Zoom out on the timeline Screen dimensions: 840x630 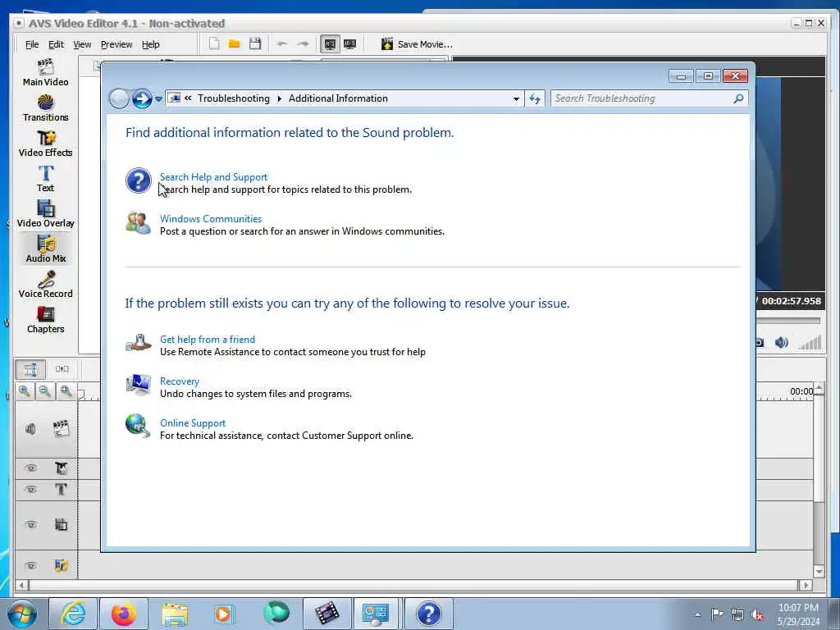[x=45, y=391]
